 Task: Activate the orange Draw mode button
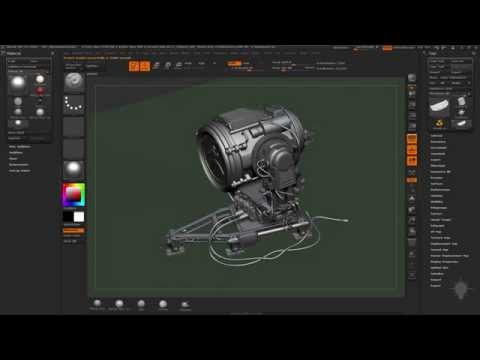pos(145,66)
